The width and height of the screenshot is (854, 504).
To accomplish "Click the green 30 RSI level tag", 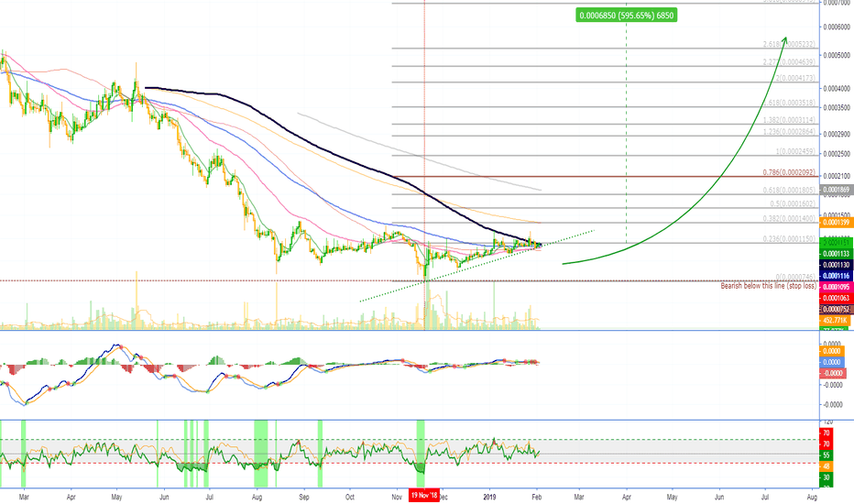I will (x=827, y=477).
